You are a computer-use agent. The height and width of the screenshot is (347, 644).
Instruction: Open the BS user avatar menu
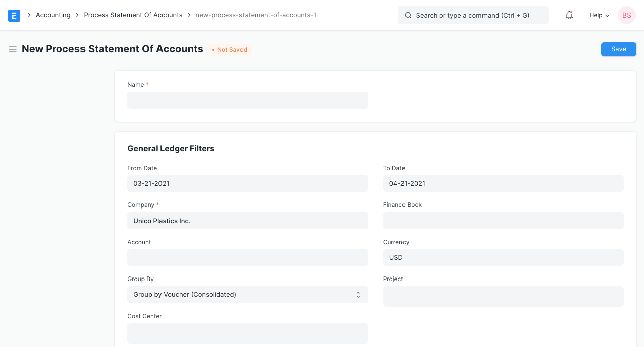click(x=626, y=15)
